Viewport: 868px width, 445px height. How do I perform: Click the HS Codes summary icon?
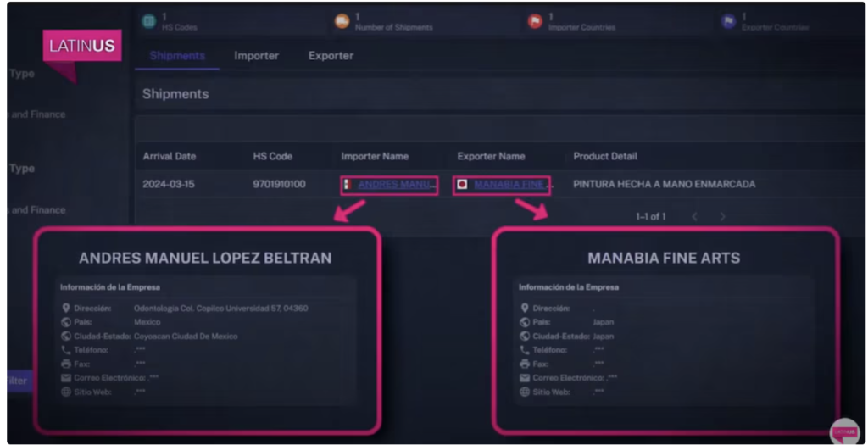click(148, 21)
